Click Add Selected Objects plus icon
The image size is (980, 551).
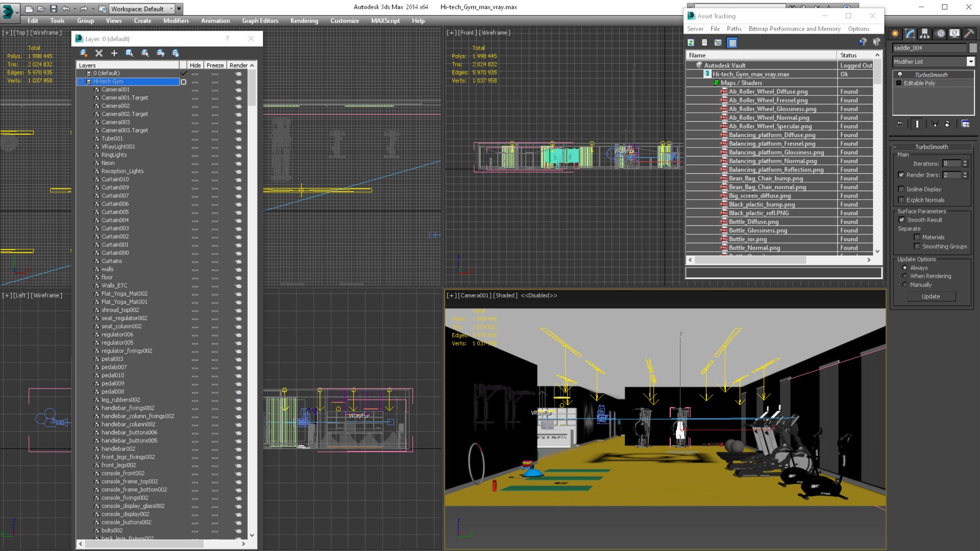pos(114,53)
